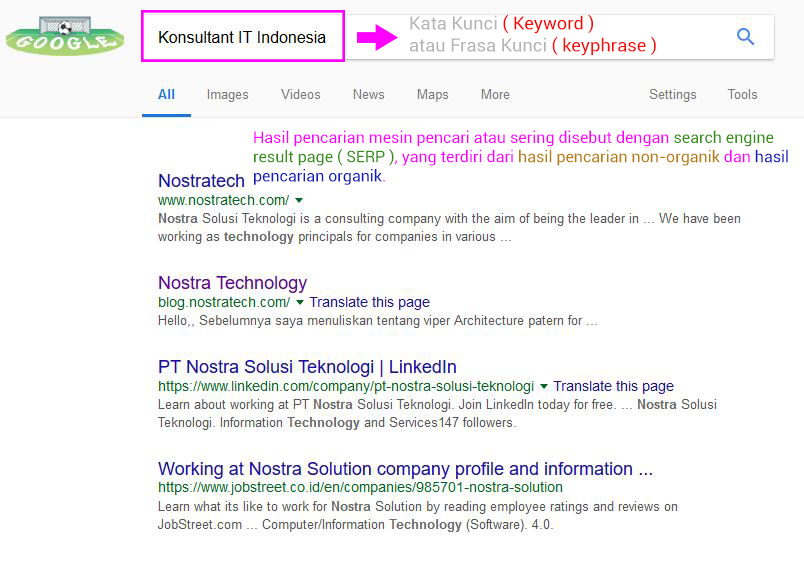Switch to the Videos tab
The height and width of the screenshot is (563, 804).
pyautogui.click(x=300, y=94)
